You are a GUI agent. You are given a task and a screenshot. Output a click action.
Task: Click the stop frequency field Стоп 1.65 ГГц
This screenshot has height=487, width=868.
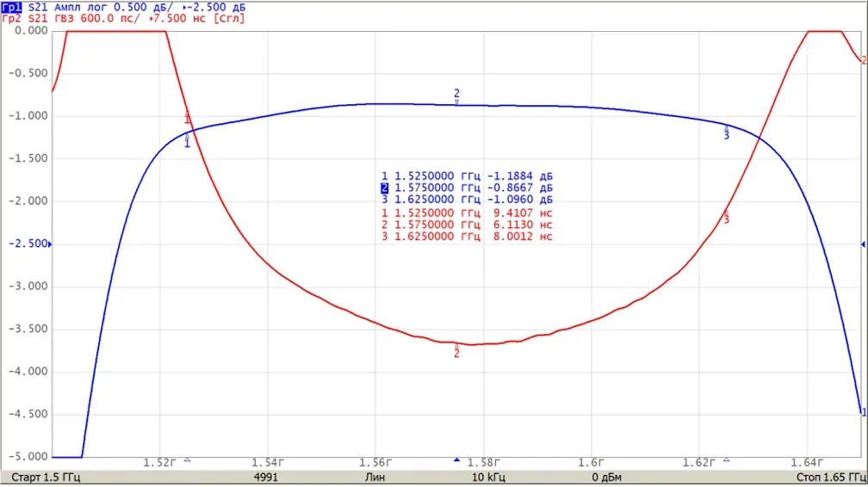pos(832,477)
